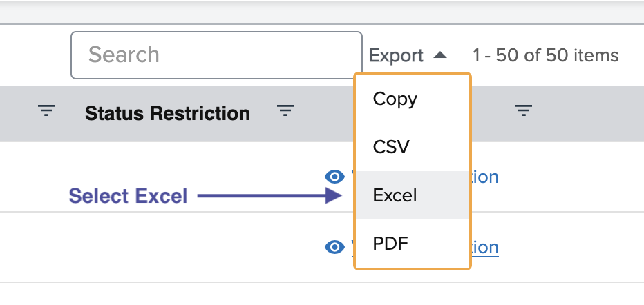The height and width of the screenshot is (305, 644).
Task: Click the eye icon in the second row
Action: pyautogui.click(x=335, y=247)
